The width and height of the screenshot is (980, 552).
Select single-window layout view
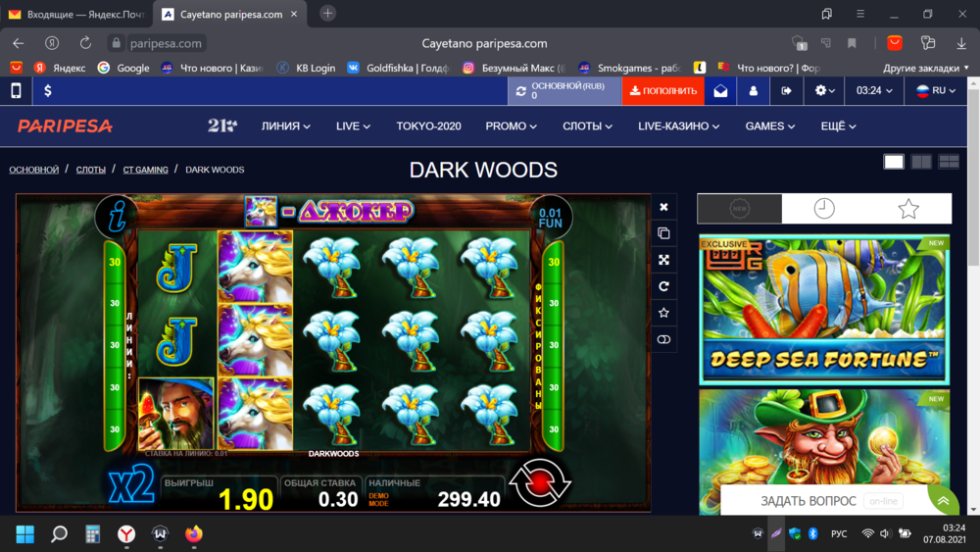click(894, 162)
